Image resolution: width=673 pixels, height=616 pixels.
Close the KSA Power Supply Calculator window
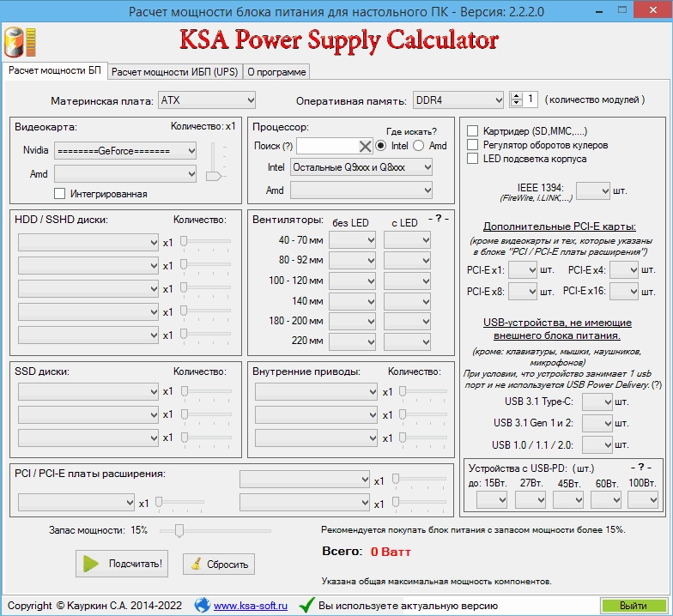(653, 9)
